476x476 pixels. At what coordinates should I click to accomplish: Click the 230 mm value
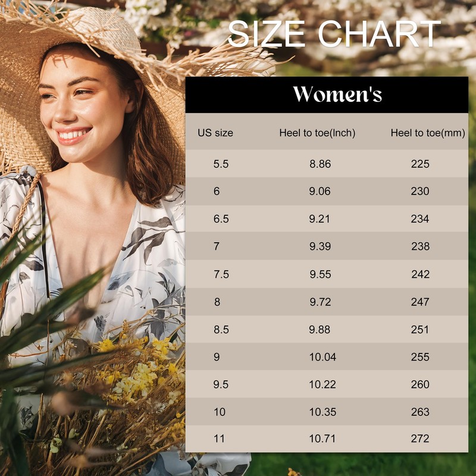[x=420, y=192]
